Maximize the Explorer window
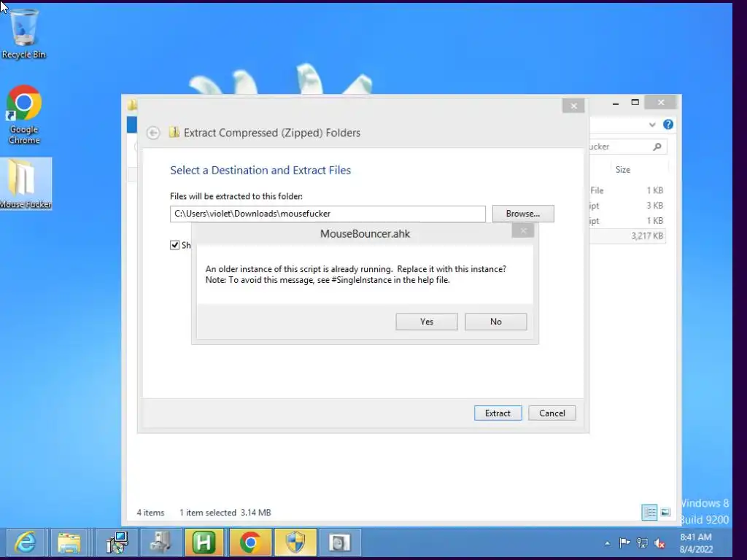747x560 pixels. [635, 102]
